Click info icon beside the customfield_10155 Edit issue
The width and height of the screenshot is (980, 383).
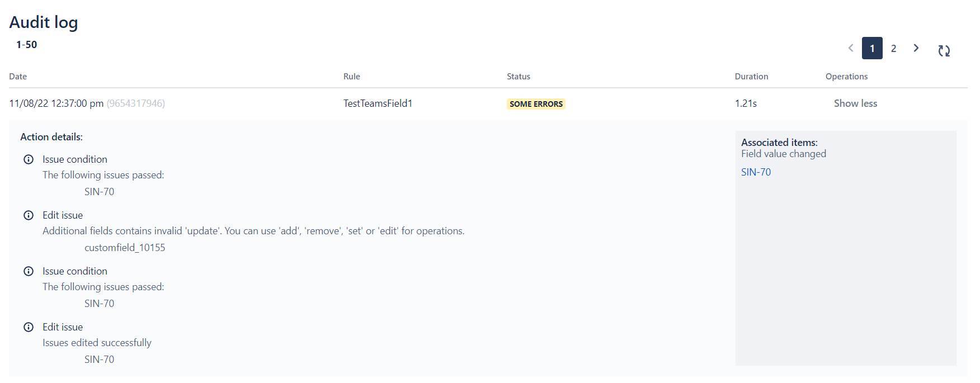tap(29, 215)
